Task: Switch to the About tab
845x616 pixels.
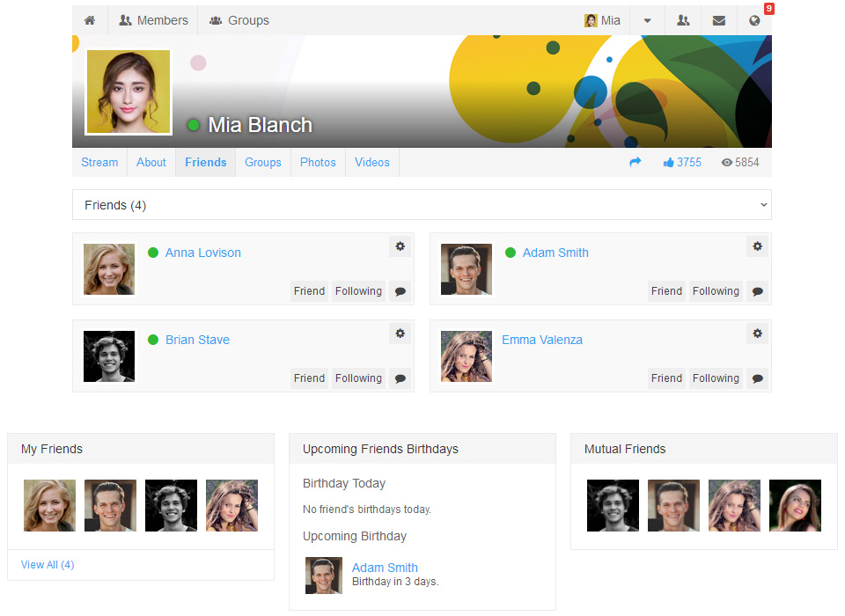Action: (x=151, y=162)
